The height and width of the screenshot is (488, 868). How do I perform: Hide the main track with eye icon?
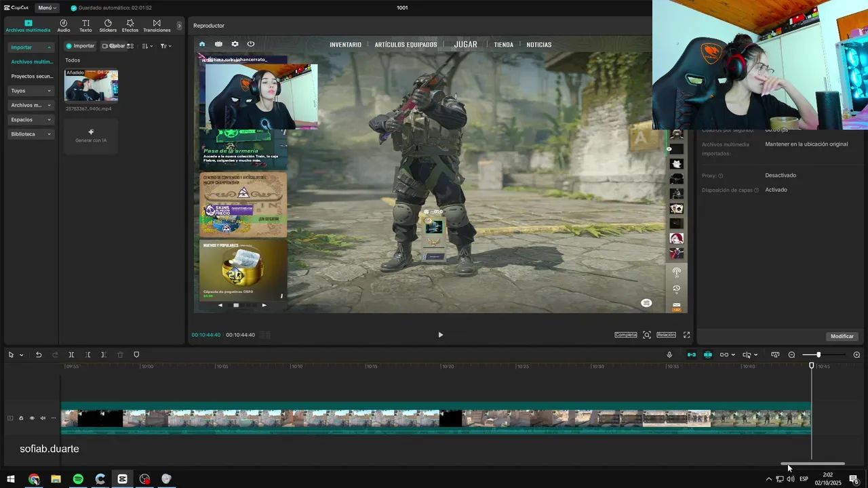(32, 418)
